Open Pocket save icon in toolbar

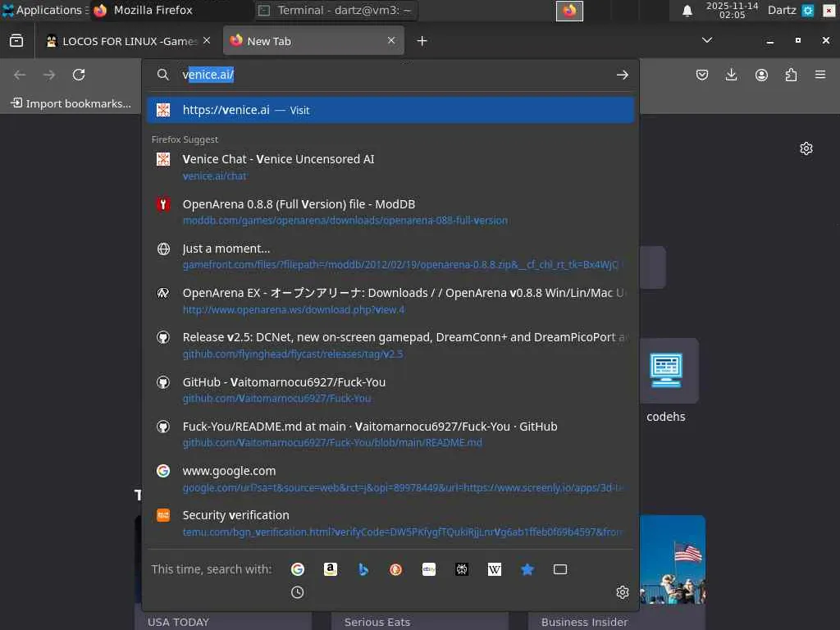coord(702,75)
